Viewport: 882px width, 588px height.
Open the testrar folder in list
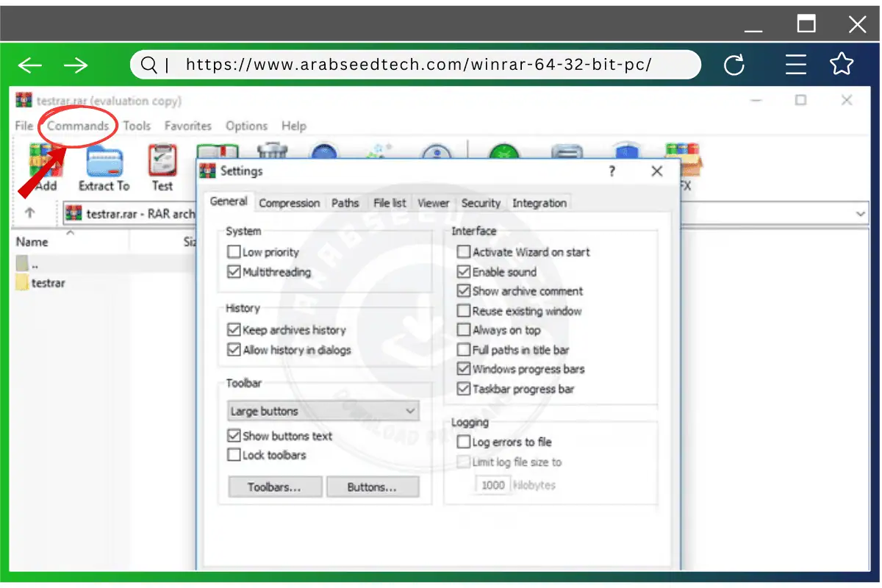[x=48, y=283]
